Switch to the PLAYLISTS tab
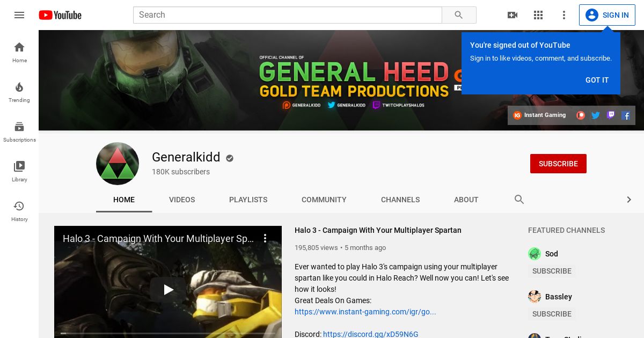Viewport: 644px width, 338px height. click(248, 200)
